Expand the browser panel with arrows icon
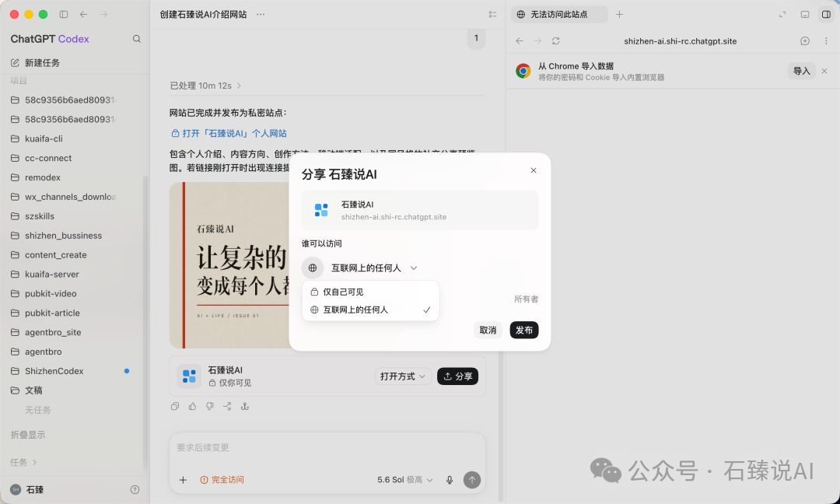This screenshot has width=840, height=504. (x=782, y=15)
